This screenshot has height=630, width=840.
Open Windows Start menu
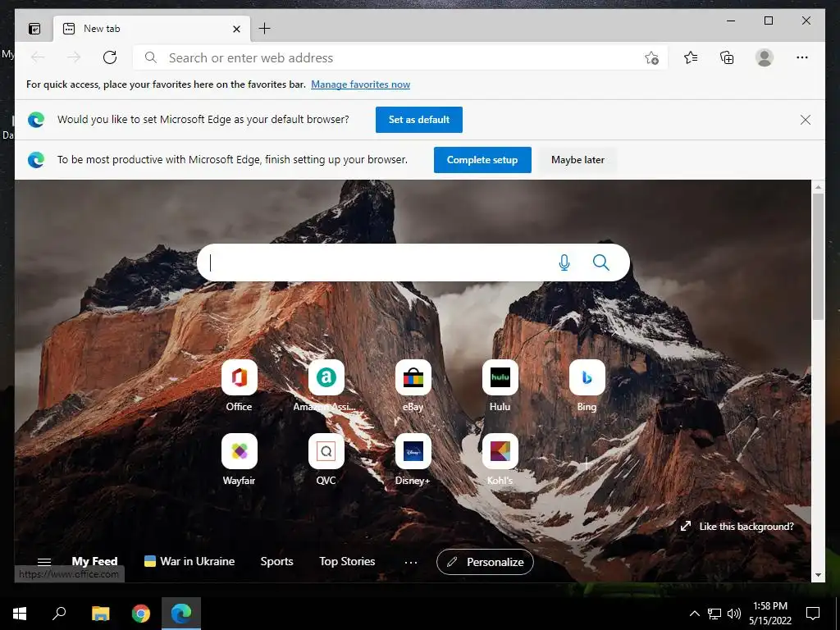click(x=20, y=614)
